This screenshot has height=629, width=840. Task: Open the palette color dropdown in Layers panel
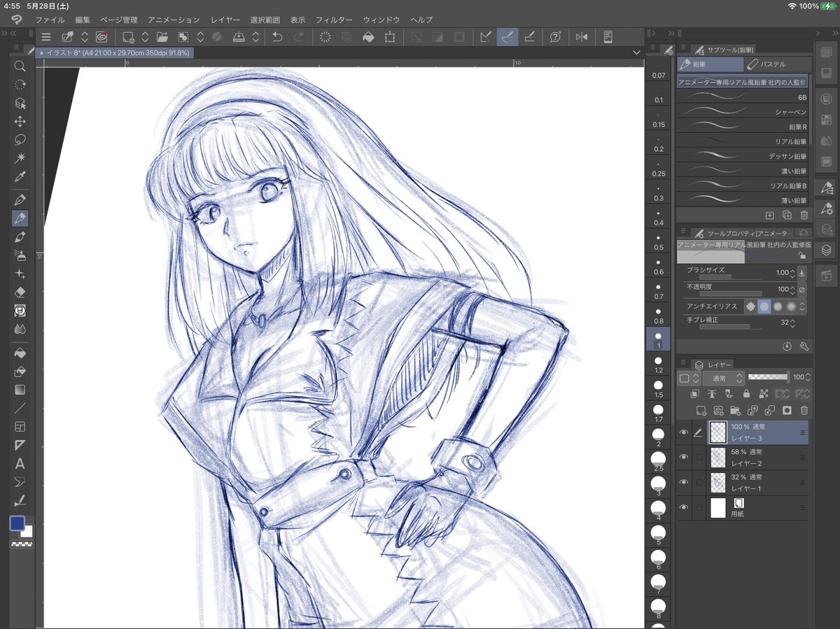pos(688,378)
